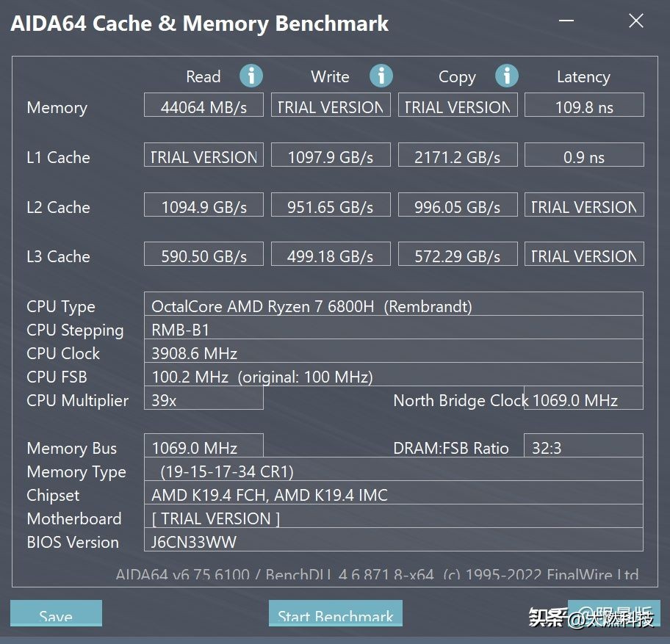Select the Chipset AMD K19.4 FCH field
The height and width of the screenshot is (644, 670).
(393, 494)
